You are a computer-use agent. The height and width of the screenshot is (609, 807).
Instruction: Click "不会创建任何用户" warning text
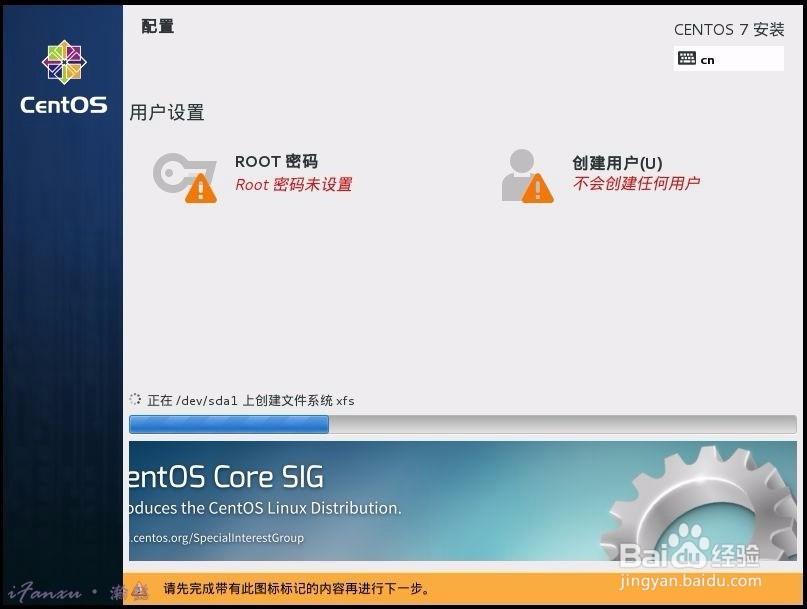(x=636, y=183)
